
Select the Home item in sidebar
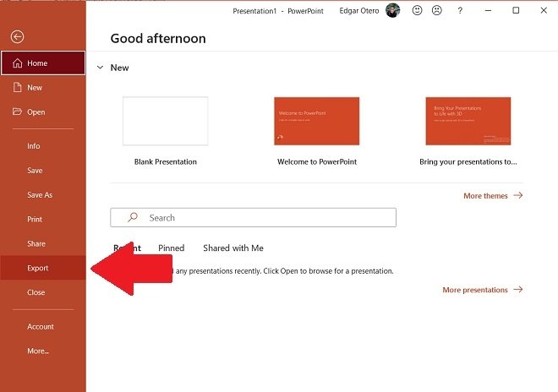pyautogui.click(x=43, y=63)
